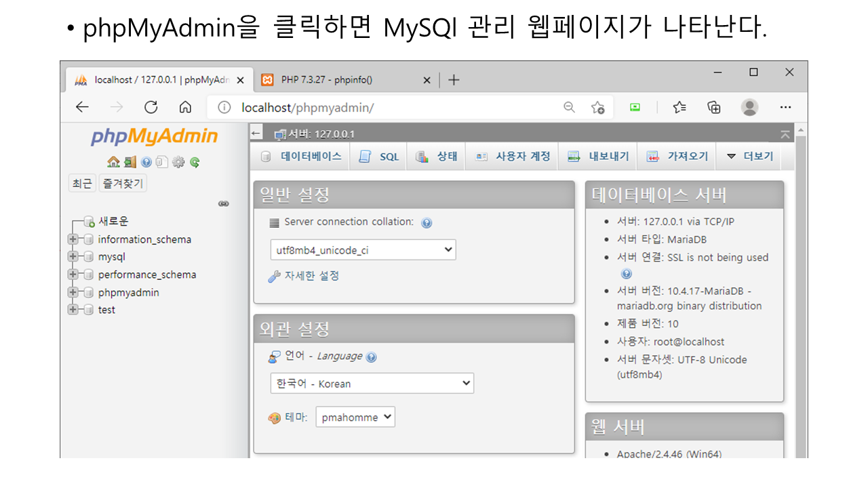Collapse the navigation panel with left arrow
Image resolution: width=868 pixels, height=488 pixels.
coord(256,134)
